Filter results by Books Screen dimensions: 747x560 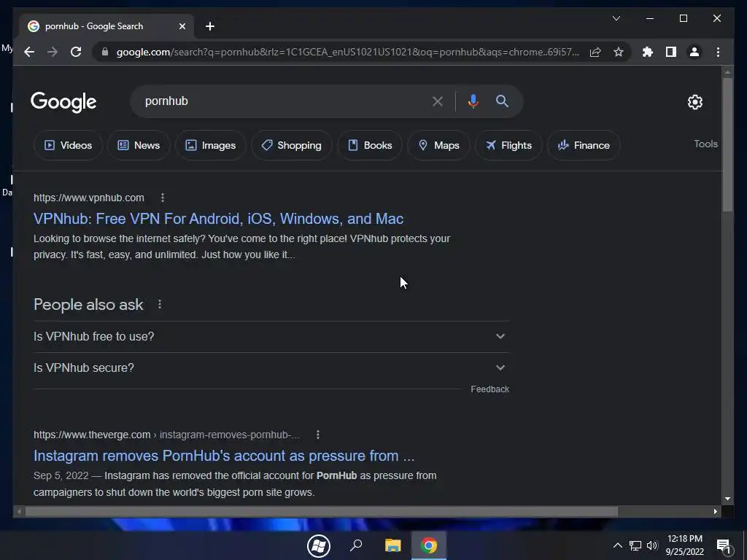(370, 145)
